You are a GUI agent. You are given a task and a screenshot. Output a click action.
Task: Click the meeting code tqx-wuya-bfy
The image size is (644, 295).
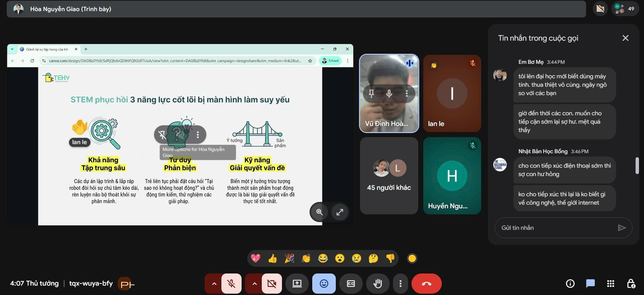pyautogui.click(x=91, y=283)
